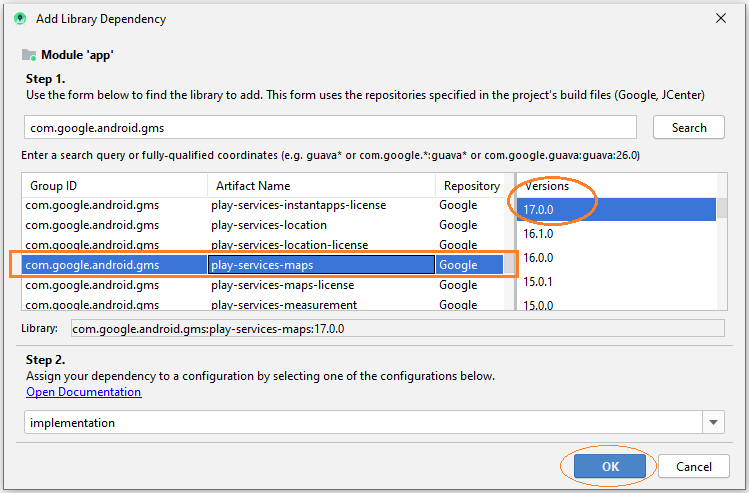This screenshot has width=749, height=493.
Task: Open the Open Documentation link
Action: 84,392
